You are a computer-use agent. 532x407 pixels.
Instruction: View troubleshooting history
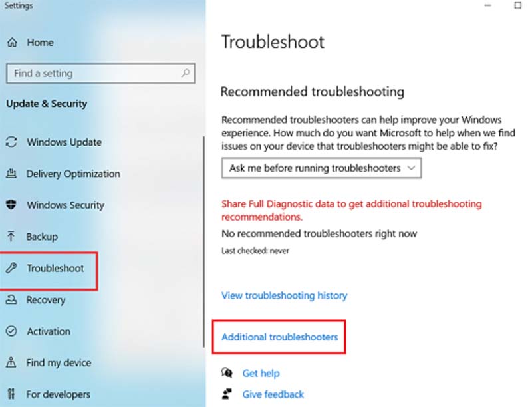[283, 295]
